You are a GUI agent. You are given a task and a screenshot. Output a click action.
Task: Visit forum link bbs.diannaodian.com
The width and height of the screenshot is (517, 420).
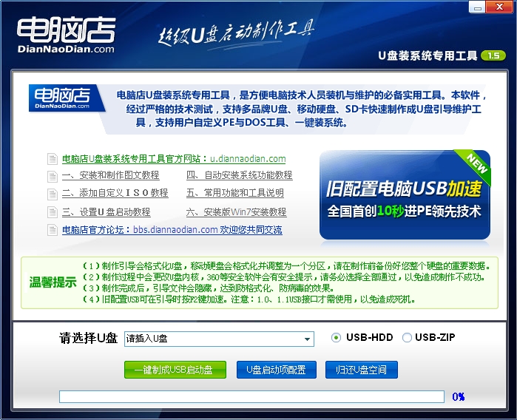pos(172,229)
